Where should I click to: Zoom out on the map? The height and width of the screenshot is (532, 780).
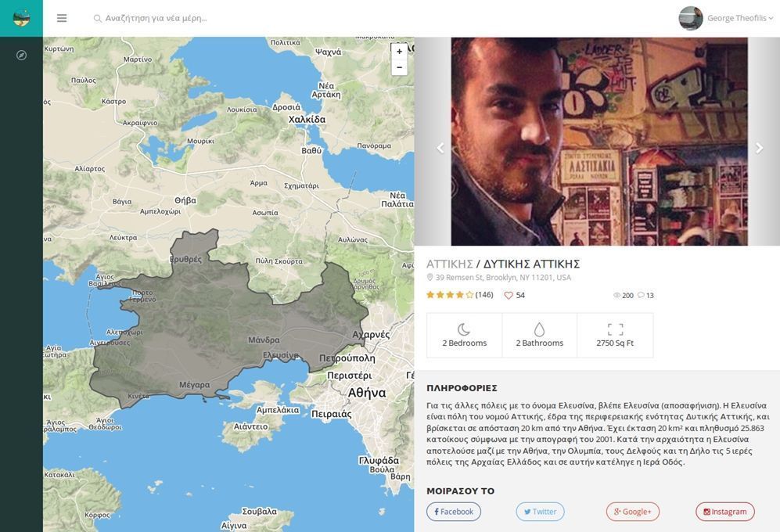(x=399, y=67)
